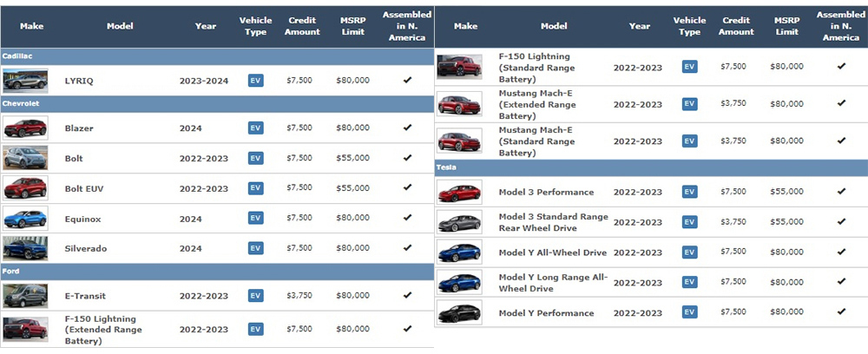Click the Vehicle Type header in right table
This screenshot has height=354, width=868.
pyautogui.click(x=689, y=26)
